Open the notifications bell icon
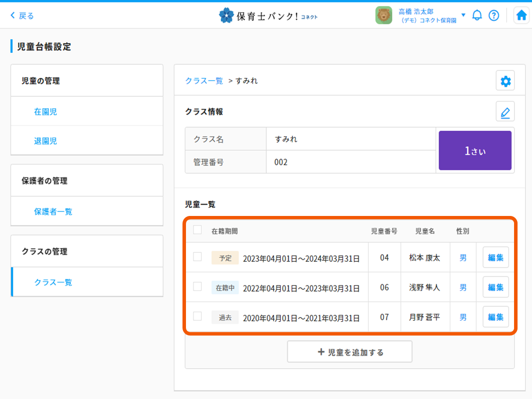 (x=477, y=15)
